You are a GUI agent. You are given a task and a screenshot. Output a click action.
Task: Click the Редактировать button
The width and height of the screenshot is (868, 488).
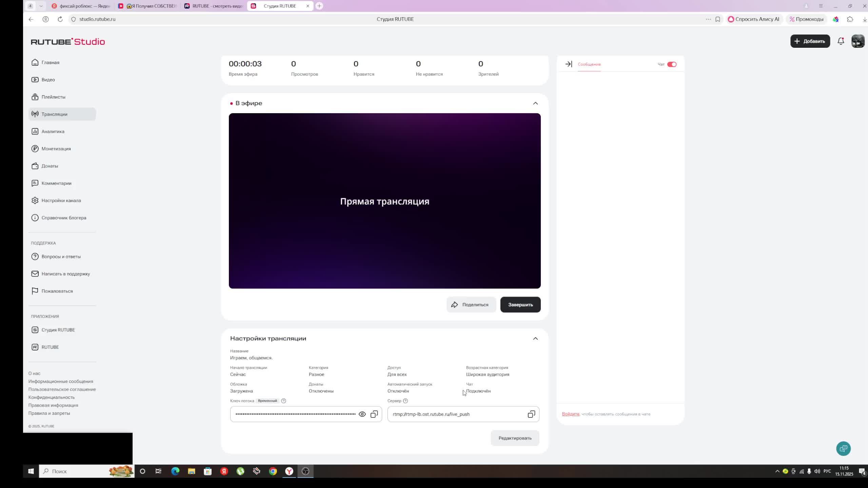pyautogui.click(x=514, y=438)
